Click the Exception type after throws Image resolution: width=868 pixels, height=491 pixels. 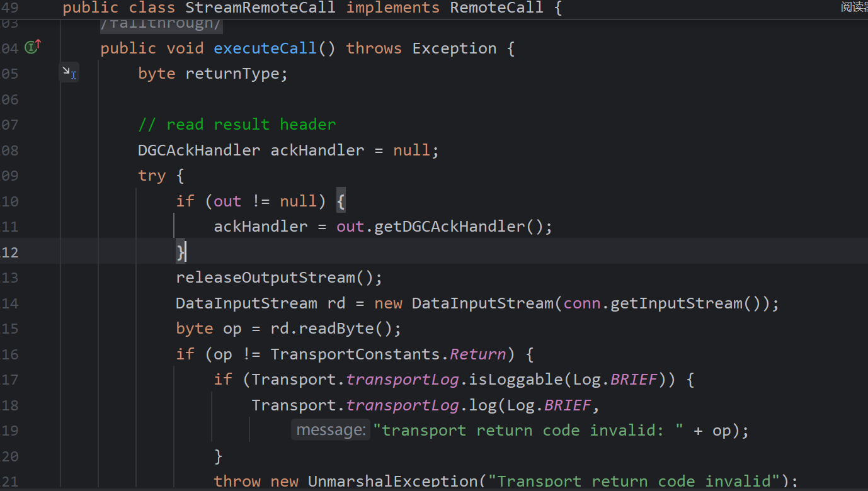coord(454,48)
